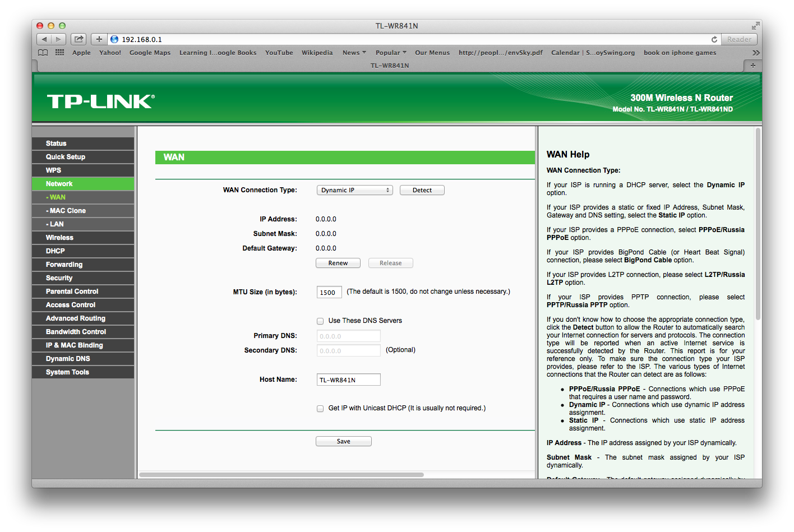Select the Network menu
794x532 pixels.
point(83,184)
